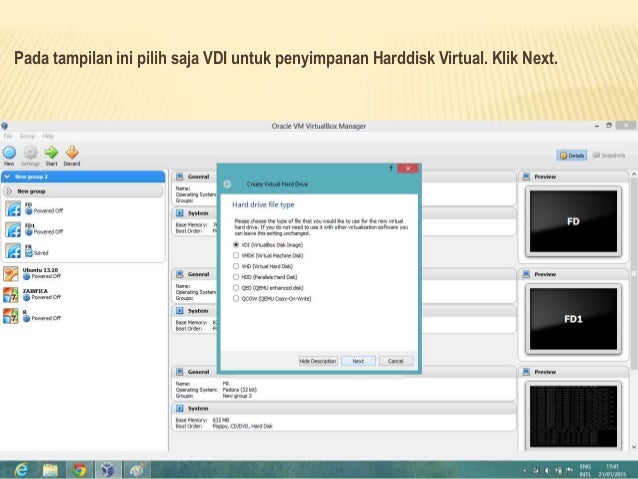Select VMDK (Virtual Machine Disk) option

coord(236,256)
